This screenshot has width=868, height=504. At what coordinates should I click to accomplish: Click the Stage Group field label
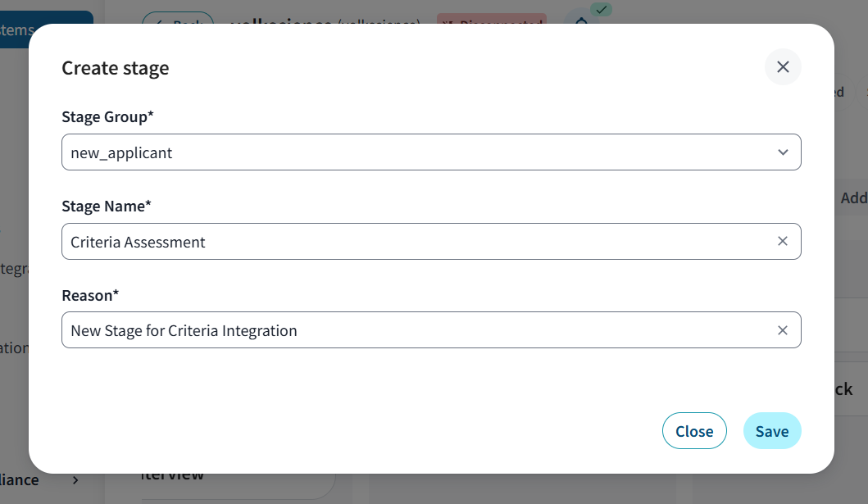point(107,117)
